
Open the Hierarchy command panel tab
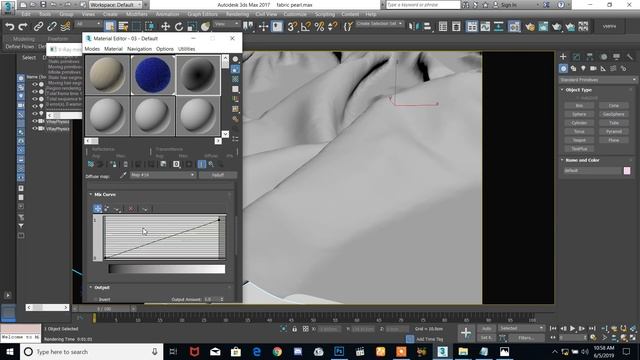pyautogui.click(x=590, y=57)
